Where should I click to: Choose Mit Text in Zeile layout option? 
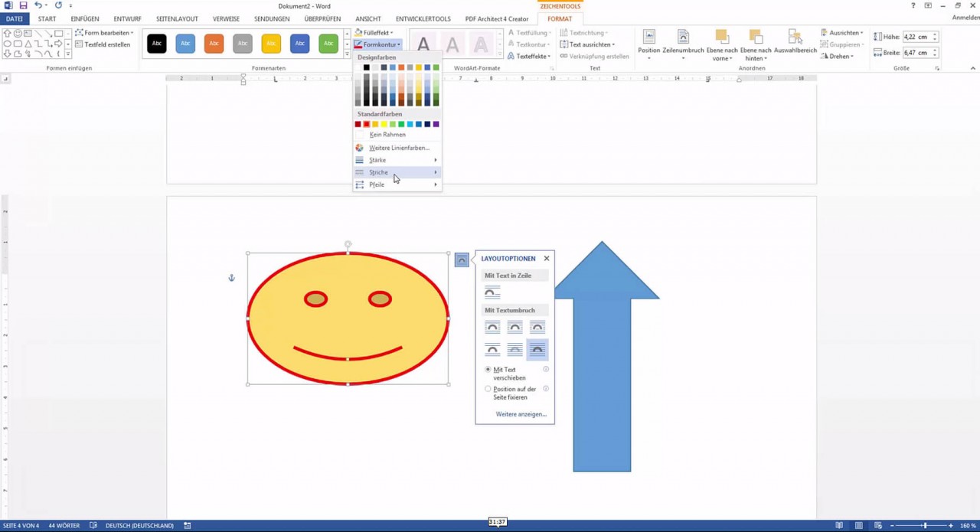pos(492,292)
